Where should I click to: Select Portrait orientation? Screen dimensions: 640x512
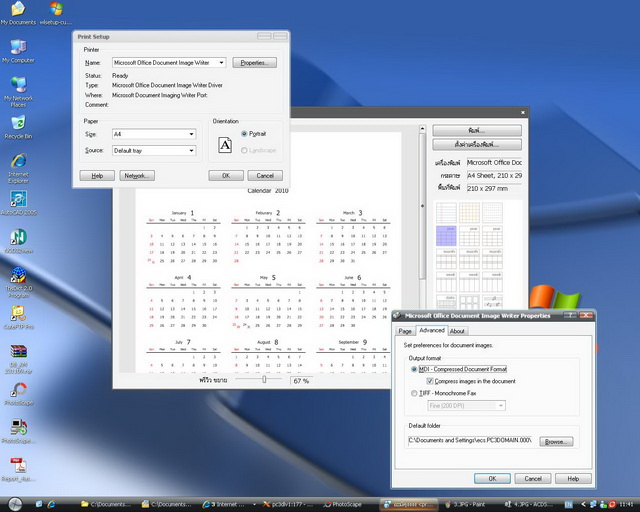pos(253,134)
